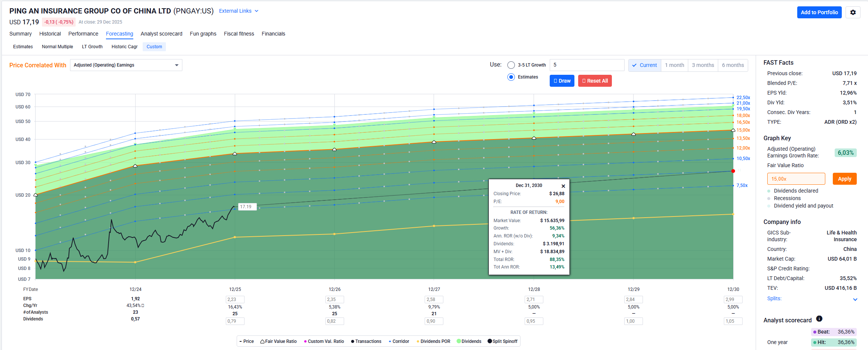Open the Price Correlated With dropdown
Image resolution: width=868 pixels, height=350 pixels.
tap(126, 65)
